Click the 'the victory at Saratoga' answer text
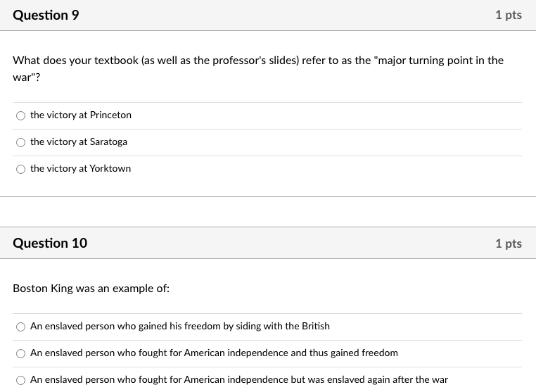This screenshot has height=392, width=536. coord(79,141)
